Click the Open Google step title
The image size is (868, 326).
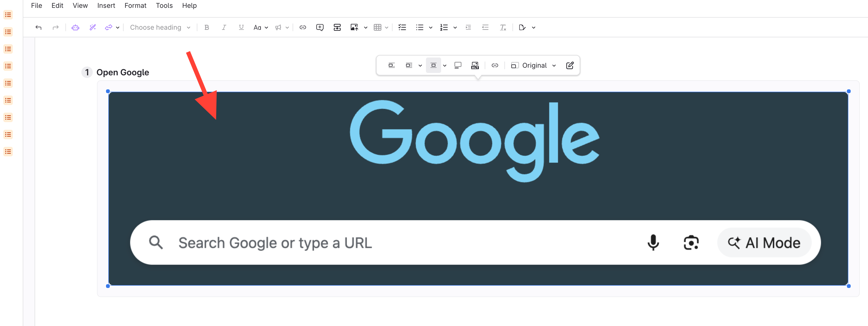[x=123, y=72]
